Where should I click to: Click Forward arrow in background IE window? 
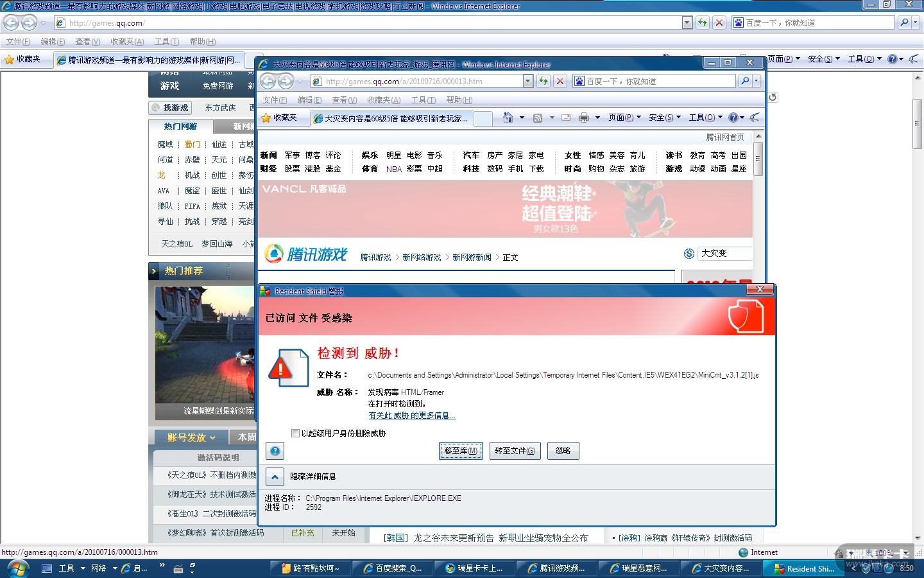coord(29,22)
